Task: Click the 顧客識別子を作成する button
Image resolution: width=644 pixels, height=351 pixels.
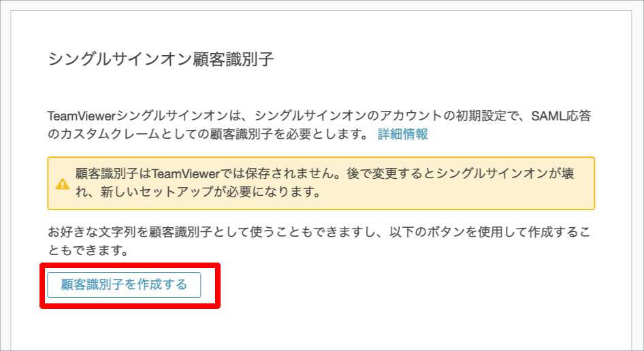Action: pyautogui.click(x=124, y=285)
